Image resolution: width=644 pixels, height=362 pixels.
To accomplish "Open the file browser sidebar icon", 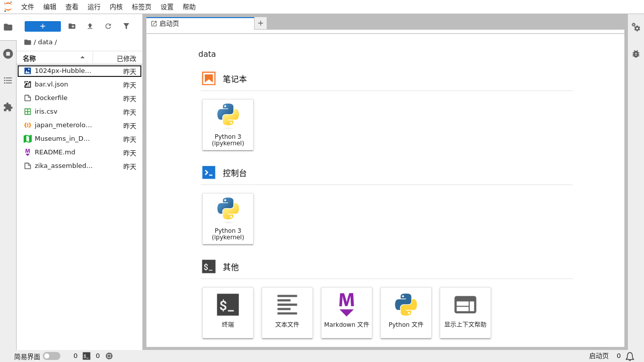I will point(8,27).
